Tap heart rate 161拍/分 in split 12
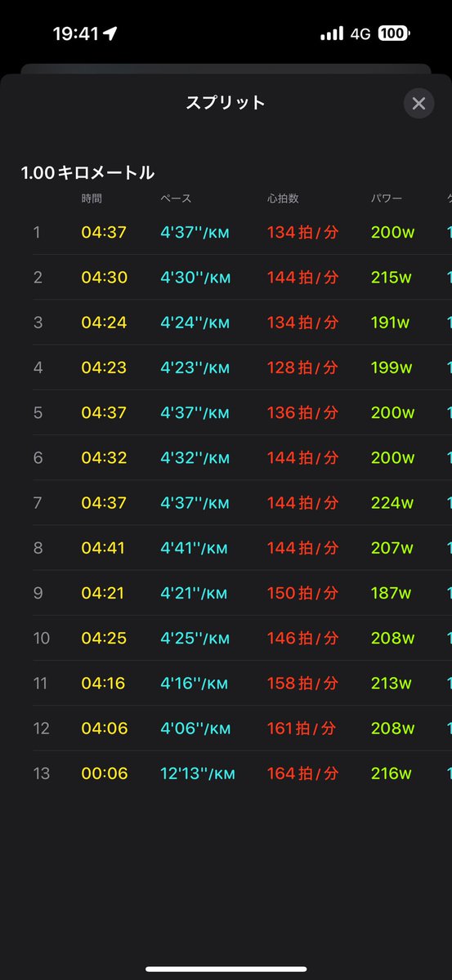The height and width of the screenshot is (980, 452). pyautogui.click(x=302, y=728)
